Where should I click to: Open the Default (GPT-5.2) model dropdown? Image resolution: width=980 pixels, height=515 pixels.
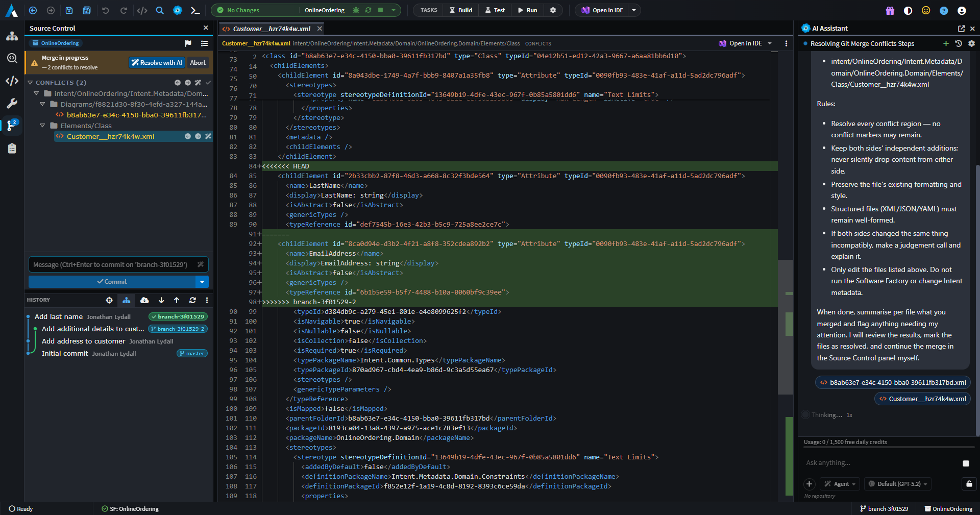click(898, 484)
